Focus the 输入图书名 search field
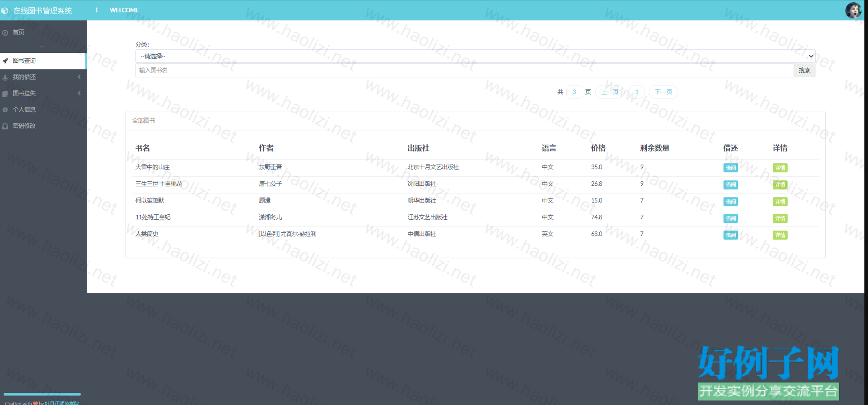868x405 pixels. coord(464,70)
